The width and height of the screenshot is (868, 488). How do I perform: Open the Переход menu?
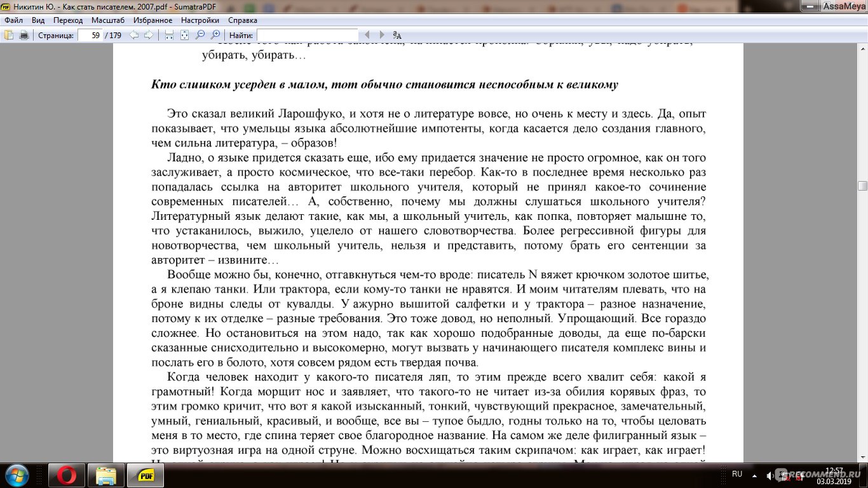tap(68, 20)
